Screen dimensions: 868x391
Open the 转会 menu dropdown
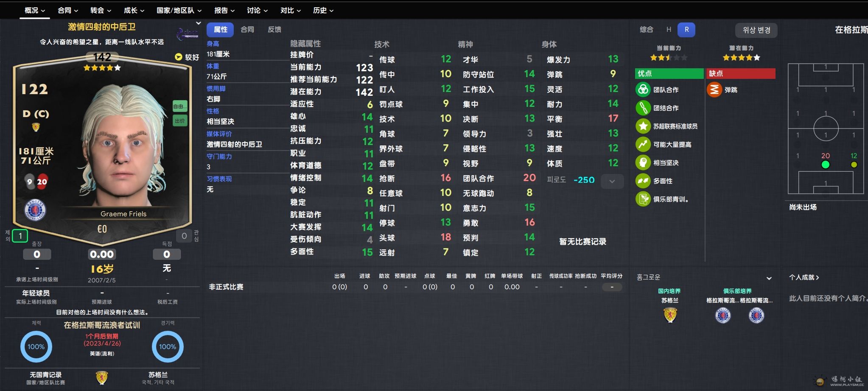(x=101, y=10)
